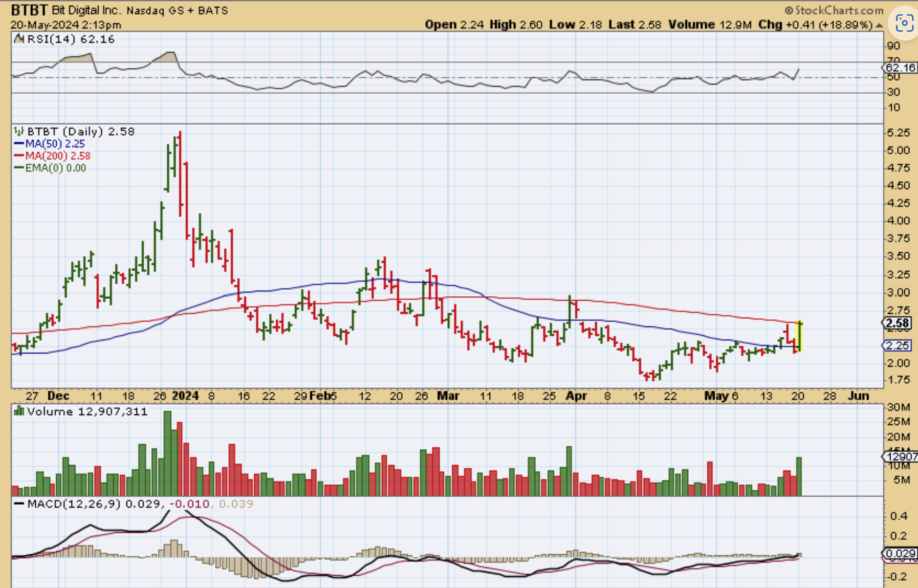Click the BTBT ticker symbol in the header
This screenshot has height=588, width=918.
[x=29, y=10]
